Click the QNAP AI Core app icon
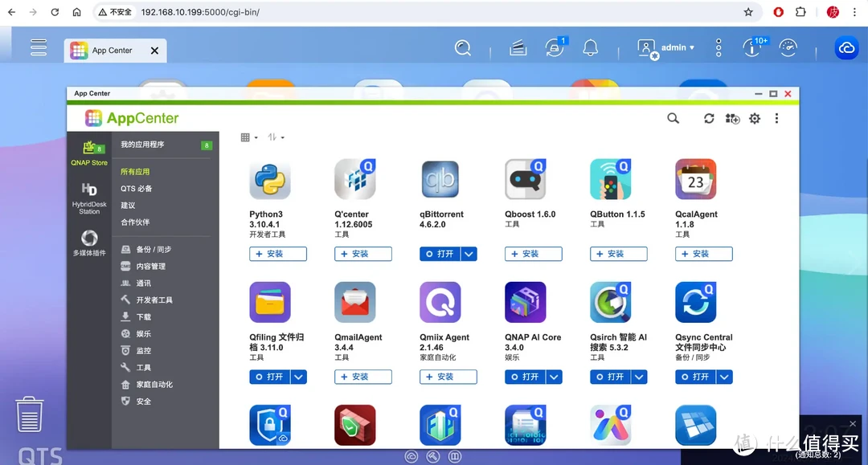Screen dimensions: 868x465 pyautogui.click(x=526, y=302)
